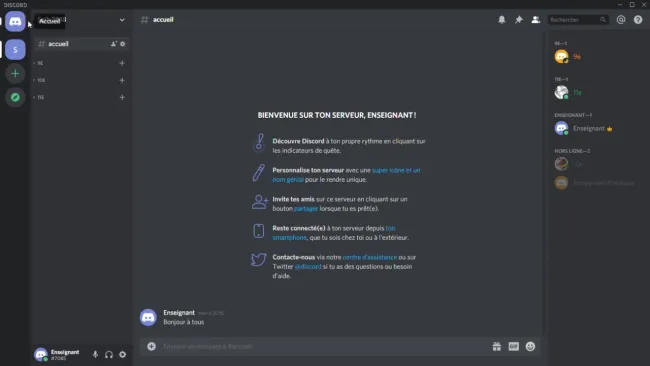
Task: Select the accueil channel in sidebar
Action: coord(82,44)
